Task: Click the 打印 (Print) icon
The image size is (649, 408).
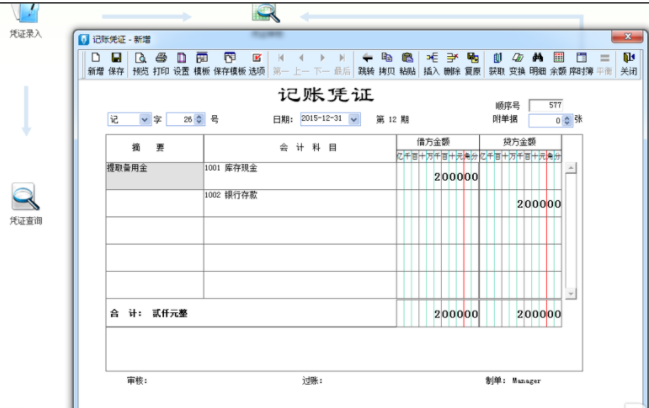Action: pos(161,64)
